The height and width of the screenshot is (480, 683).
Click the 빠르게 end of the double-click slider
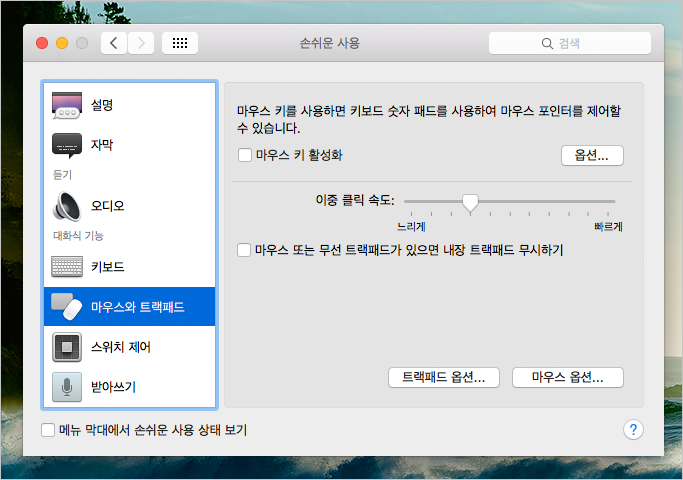609,226
